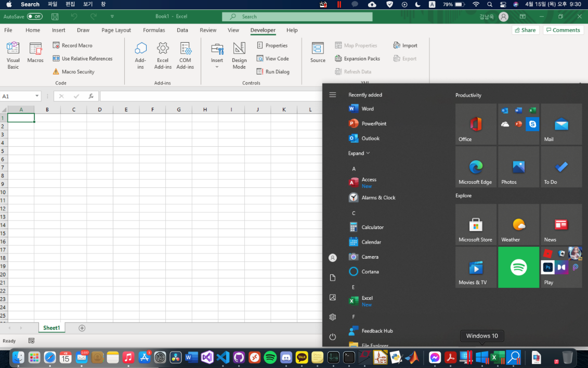Toggle the AutoSave switch

pyautogui.click(x=35, y=17)
